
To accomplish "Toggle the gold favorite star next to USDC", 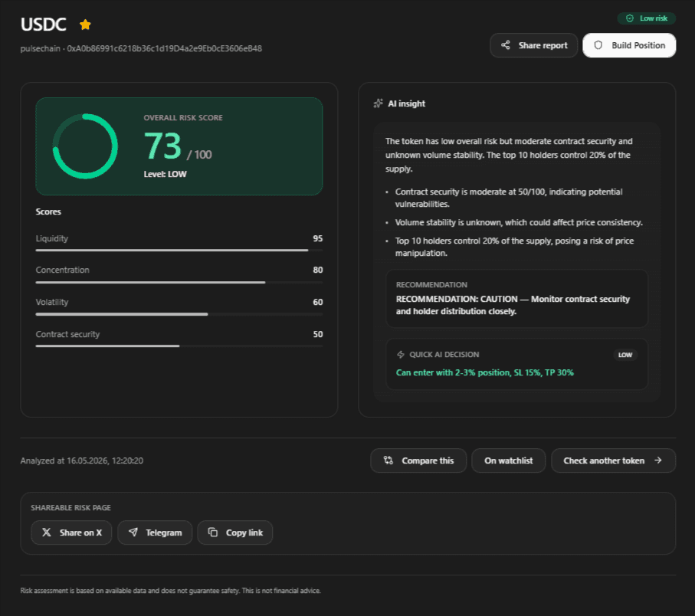I will [x=85, y=25].
